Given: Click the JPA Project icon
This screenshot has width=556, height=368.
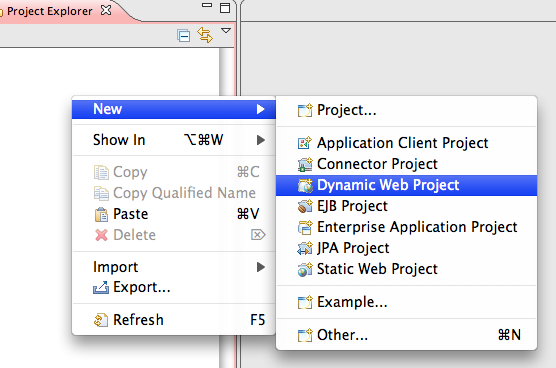Looking at the screenshot, I should [305, 248].
